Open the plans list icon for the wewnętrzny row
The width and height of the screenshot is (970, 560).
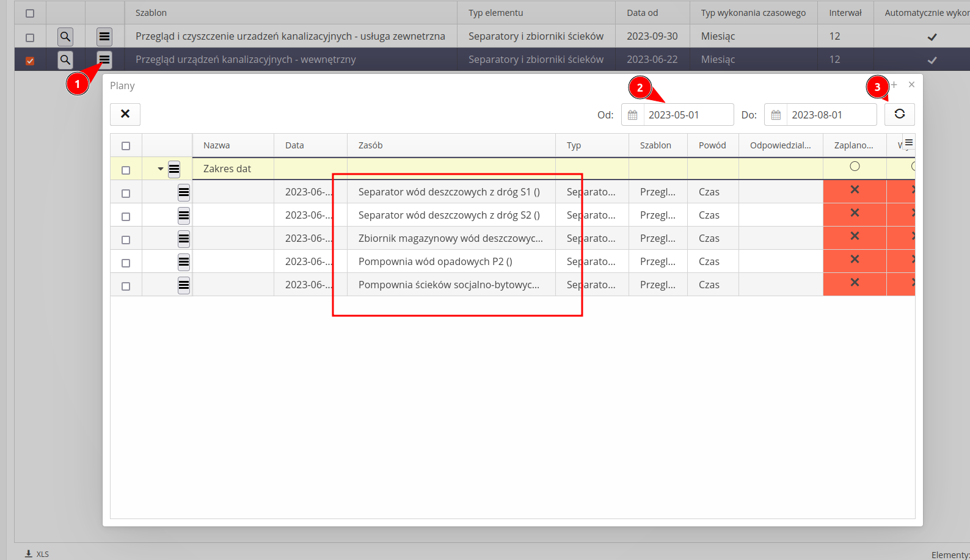pos(104,60)
